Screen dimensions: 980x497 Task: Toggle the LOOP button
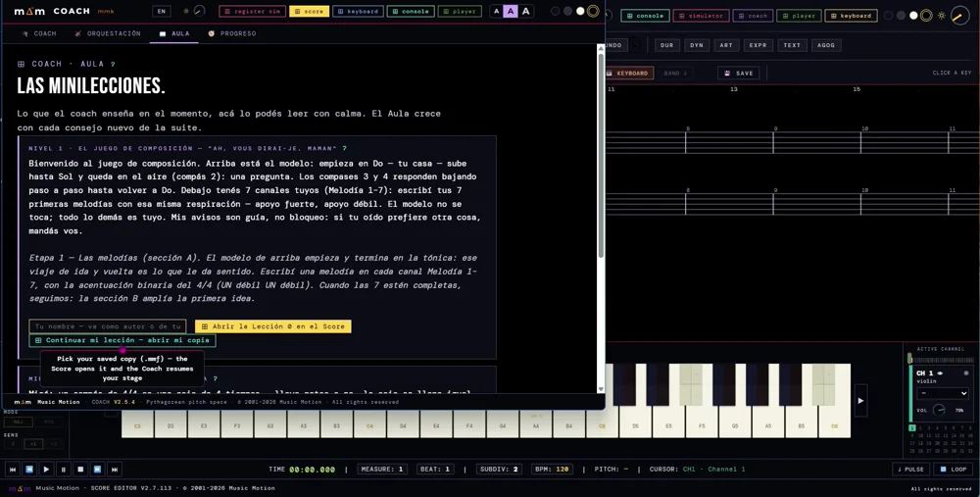954,469
